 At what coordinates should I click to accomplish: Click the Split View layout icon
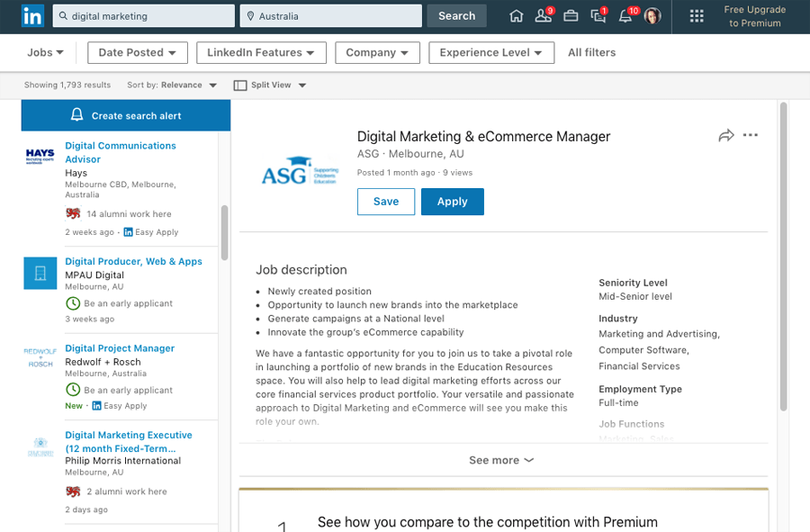[239, 86]
